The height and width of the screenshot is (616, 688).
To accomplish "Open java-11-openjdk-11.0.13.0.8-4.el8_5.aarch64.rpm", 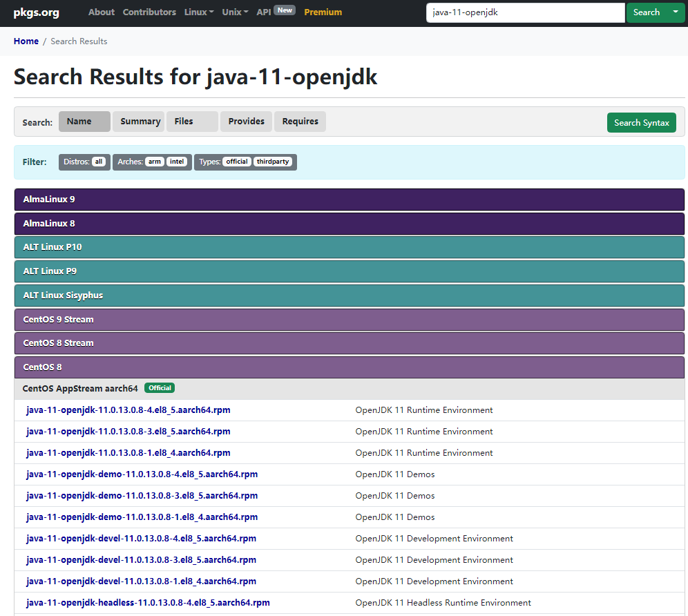I will (x=128, y=410).
